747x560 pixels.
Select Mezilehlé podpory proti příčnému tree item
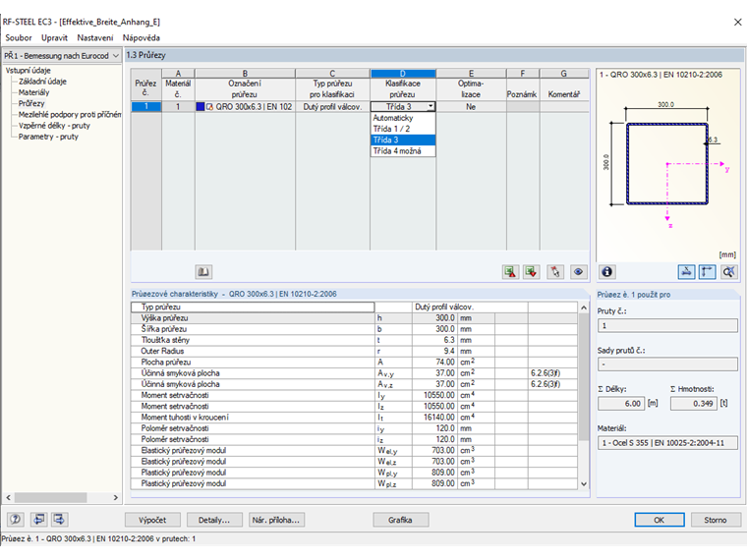coord(70,114)
